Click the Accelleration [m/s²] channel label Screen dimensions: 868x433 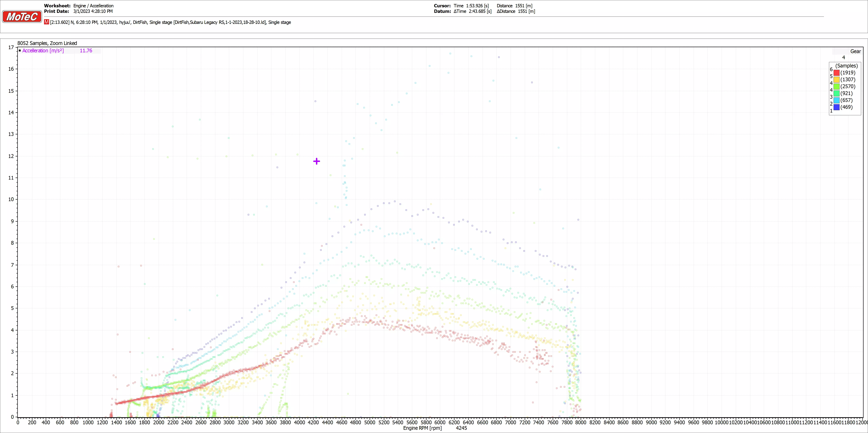(x=43, y=51)
